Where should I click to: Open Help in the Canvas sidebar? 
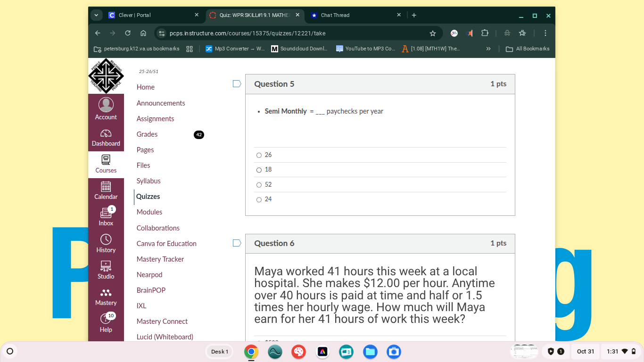pyautogui.click(x=106, y=323)
